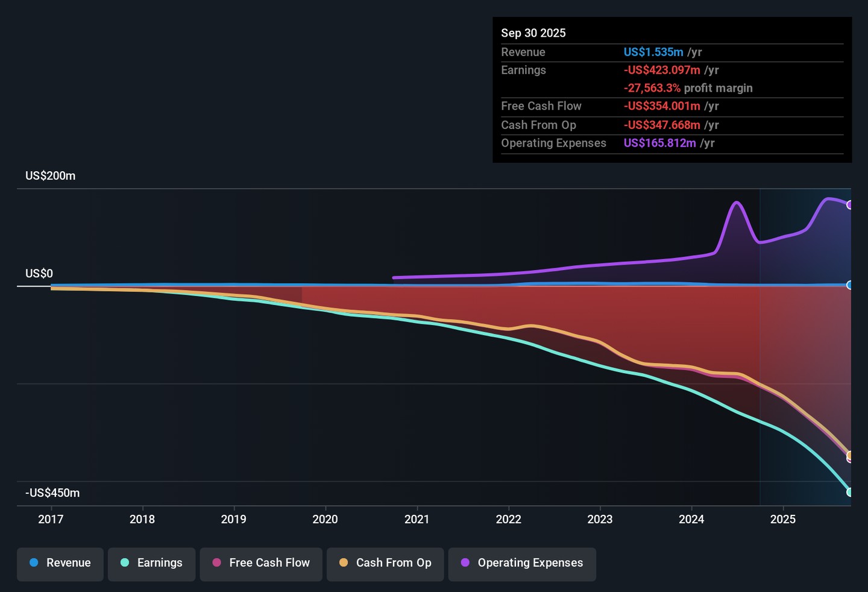868x592 pixels.
Task: Click the US$165.812m operating expenses value
Action: pos(659,143)
